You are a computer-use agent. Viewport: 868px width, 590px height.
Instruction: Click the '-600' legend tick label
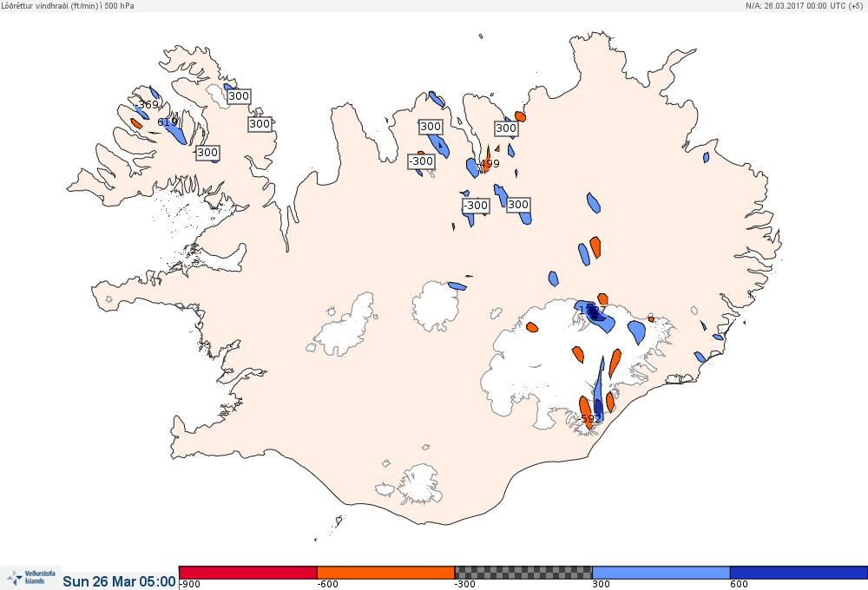[327, 585]
